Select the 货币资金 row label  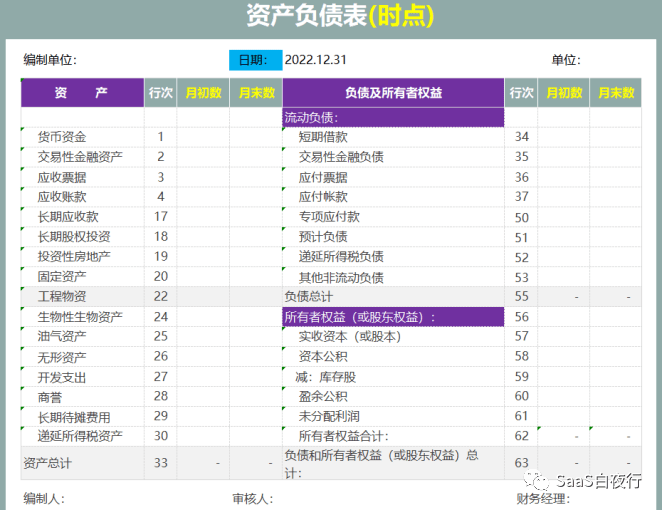[82, 137]
